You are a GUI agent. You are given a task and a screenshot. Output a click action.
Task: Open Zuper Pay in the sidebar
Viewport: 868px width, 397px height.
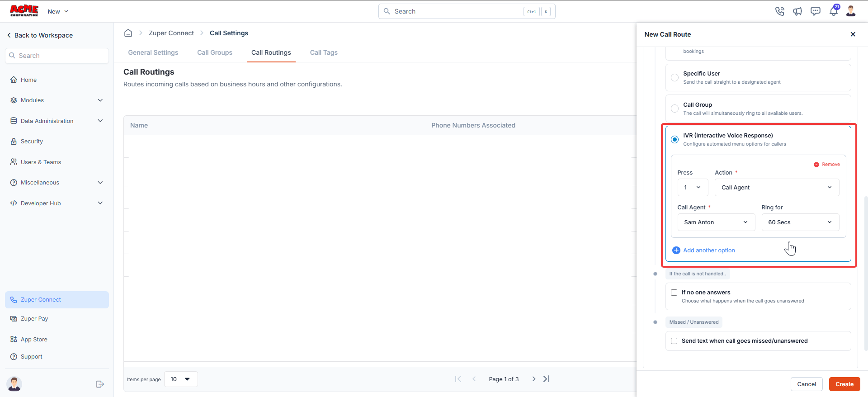coord(57,319)
